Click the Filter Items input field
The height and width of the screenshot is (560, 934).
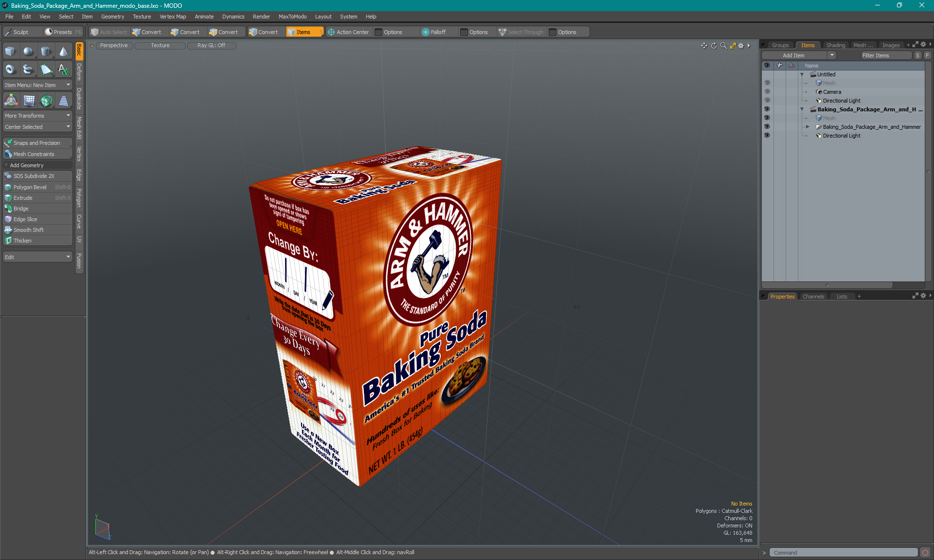click(x=885, y=55)
